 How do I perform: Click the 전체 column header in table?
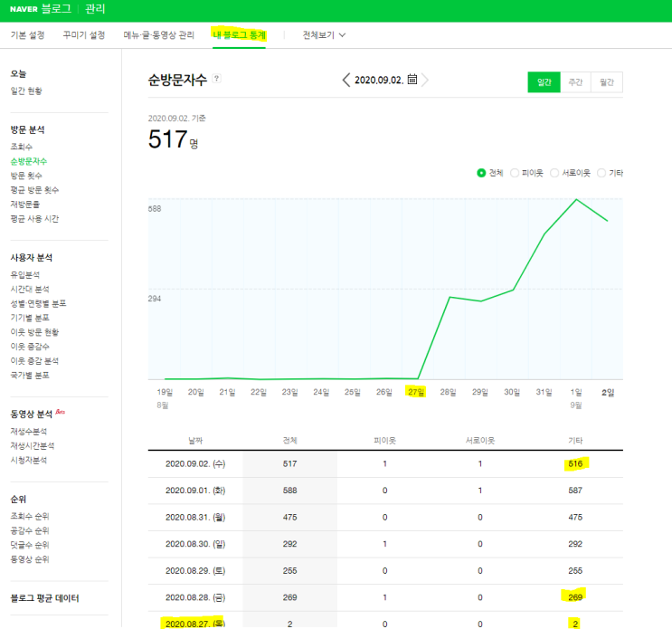289,441
